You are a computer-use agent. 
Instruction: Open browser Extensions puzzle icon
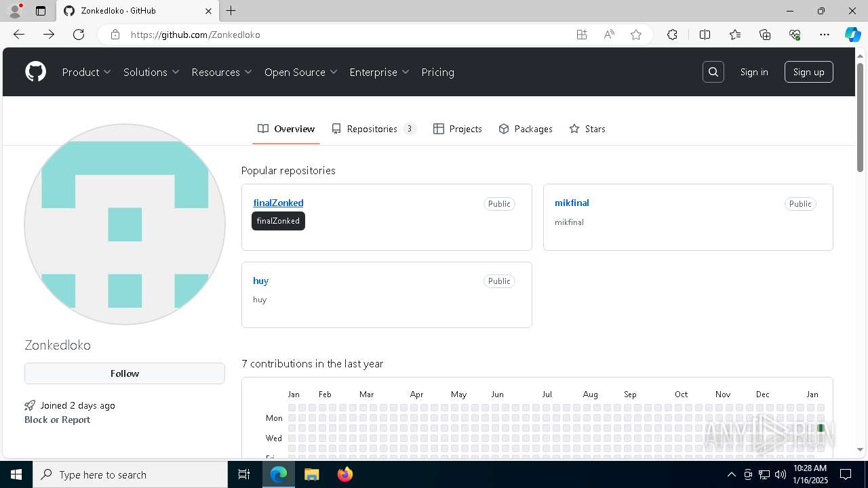pos(672,35)
